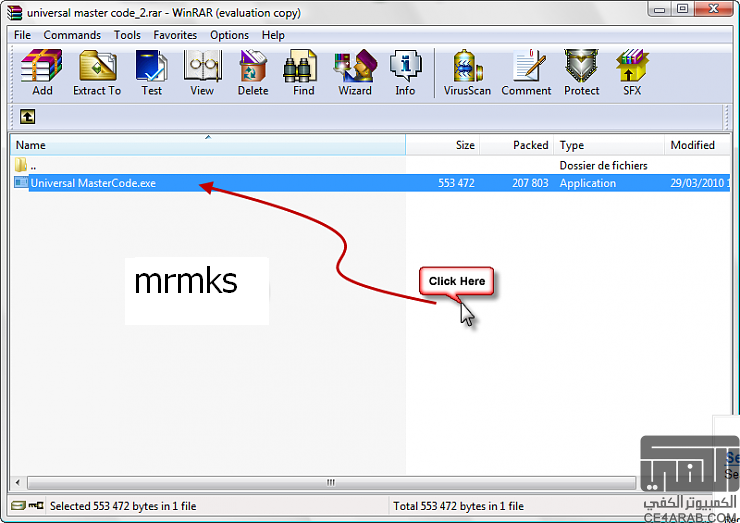Run VirusScan on the archive
The width and height of the screenshot is (740, 523).
(x=467, y=72)
